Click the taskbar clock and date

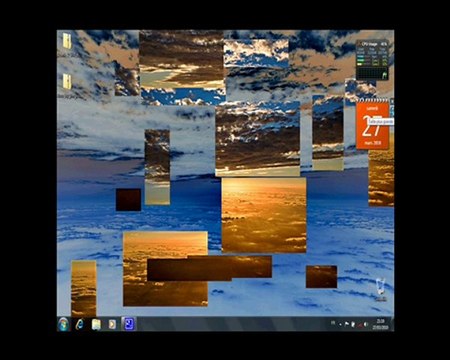coord(381,324)
